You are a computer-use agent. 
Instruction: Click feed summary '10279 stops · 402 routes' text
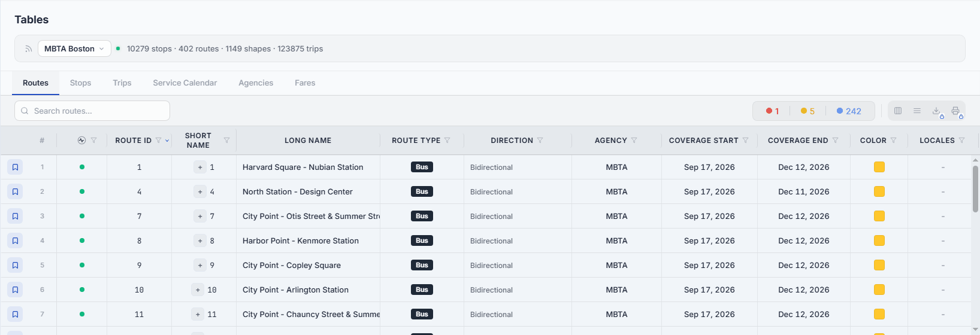click(173, 49)
